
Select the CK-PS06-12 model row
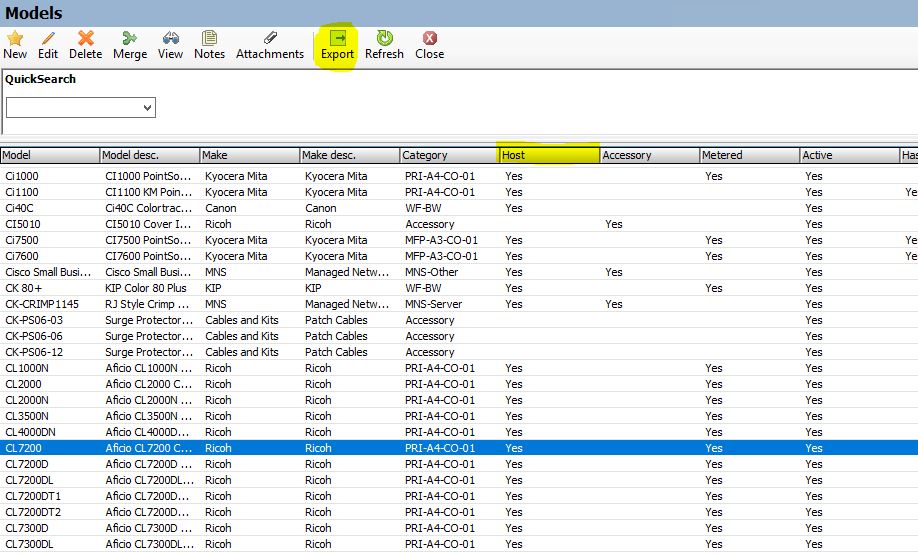(x=459, y=353)
